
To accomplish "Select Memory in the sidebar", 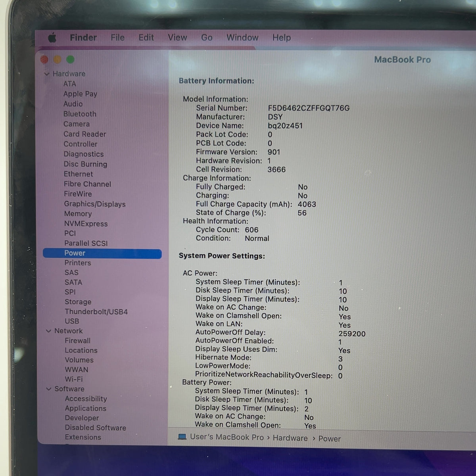I will click(78, 214).
